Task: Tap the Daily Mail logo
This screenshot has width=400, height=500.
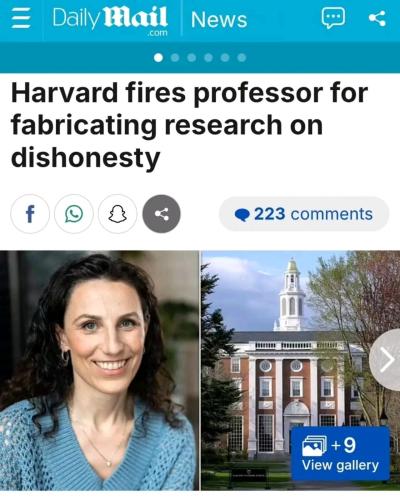Action: coord(110,20)
